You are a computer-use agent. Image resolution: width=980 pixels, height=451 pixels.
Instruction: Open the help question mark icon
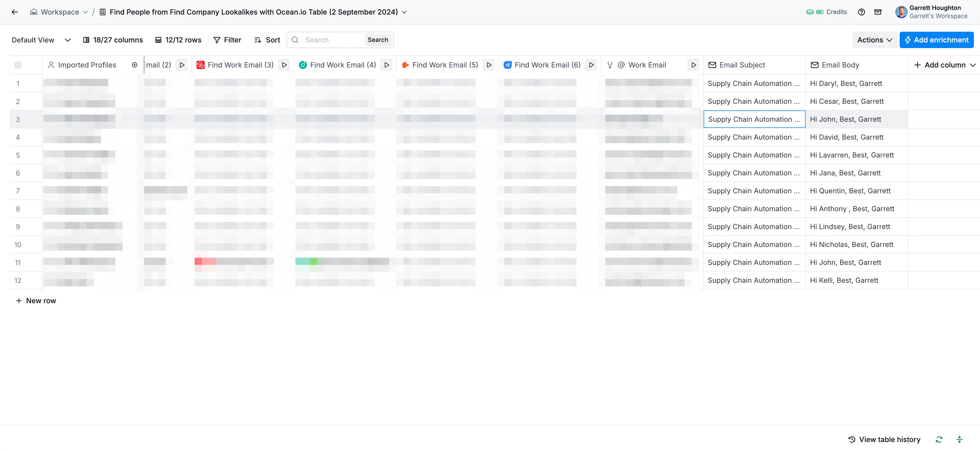pos(861,12)
